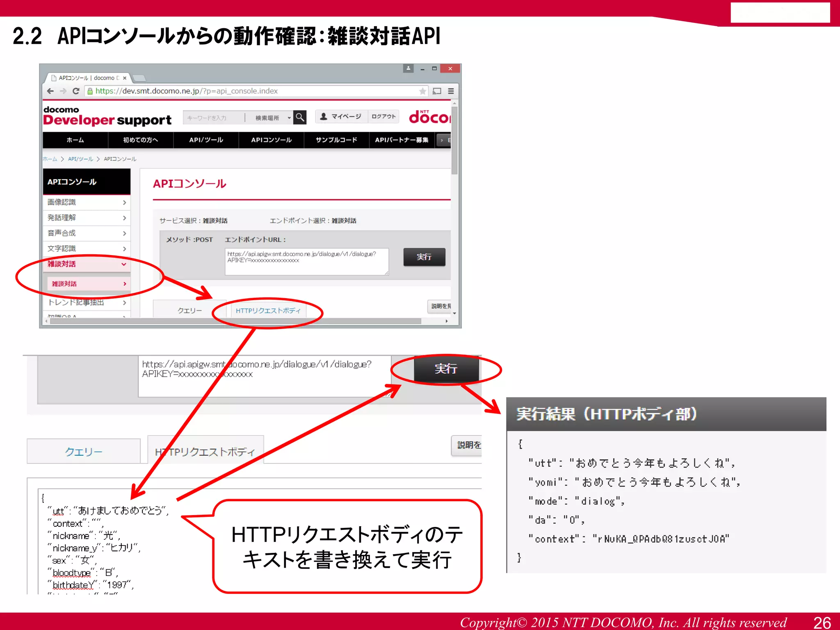Screen dimensions: 840x630
Task: Click the "birthdateY": "1997" line
Action: (x=91, y=585)
